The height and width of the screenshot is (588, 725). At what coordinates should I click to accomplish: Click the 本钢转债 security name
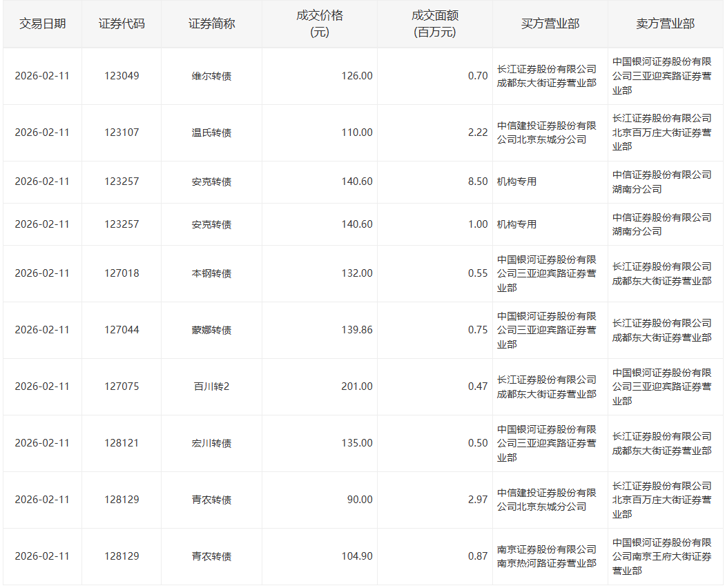211,274
